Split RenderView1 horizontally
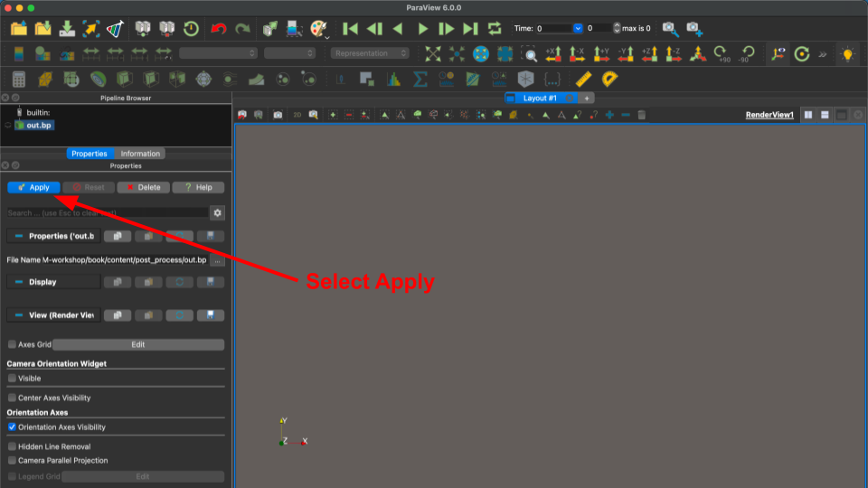This screenshot has height=488, width=868. click(x=808, y=115)
